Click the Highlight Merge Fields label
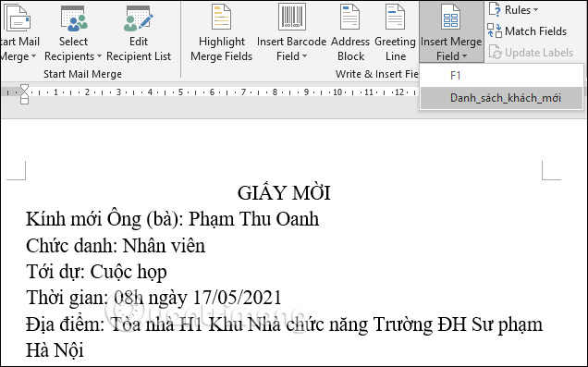 click(221, 49)
